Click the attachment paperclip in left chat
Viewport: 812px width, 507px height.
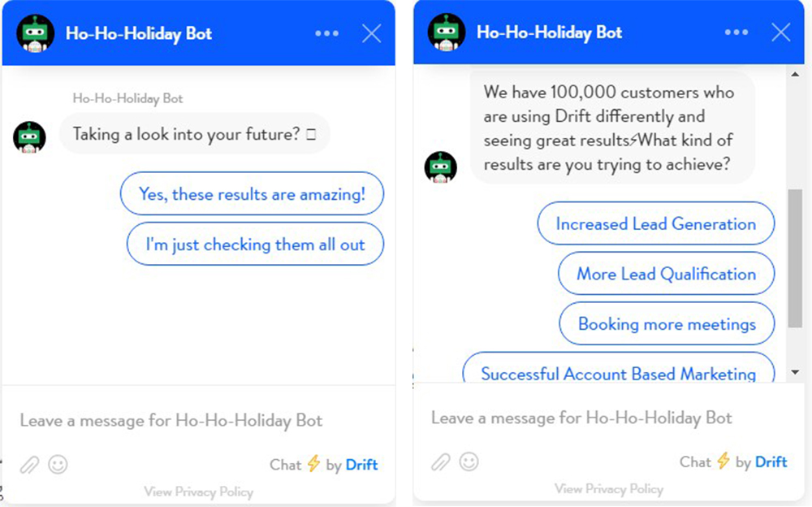tap(30, 465)
